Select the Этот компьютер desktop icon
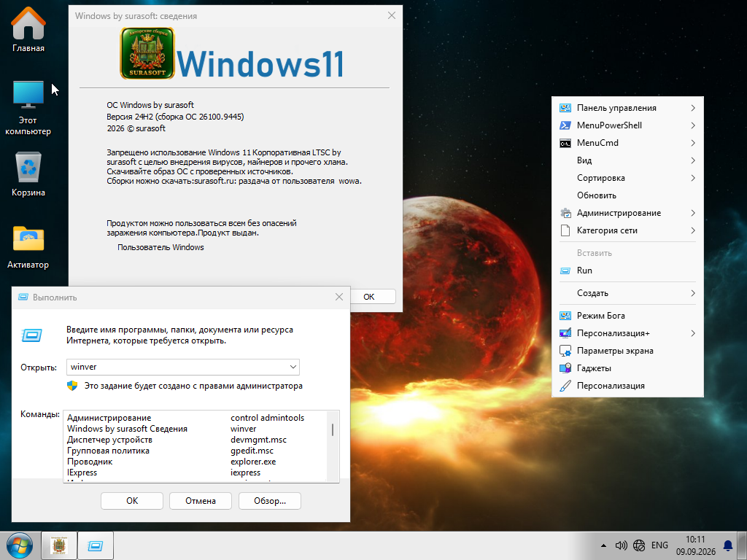The image size is (747, 560). 28,108
